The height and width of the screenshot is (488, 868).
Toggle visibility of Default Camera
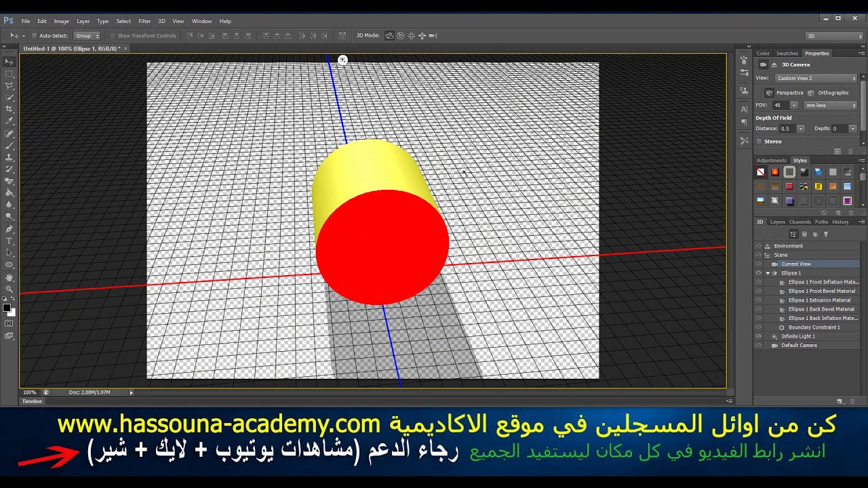pyautogui.click(x=758, y=346)
